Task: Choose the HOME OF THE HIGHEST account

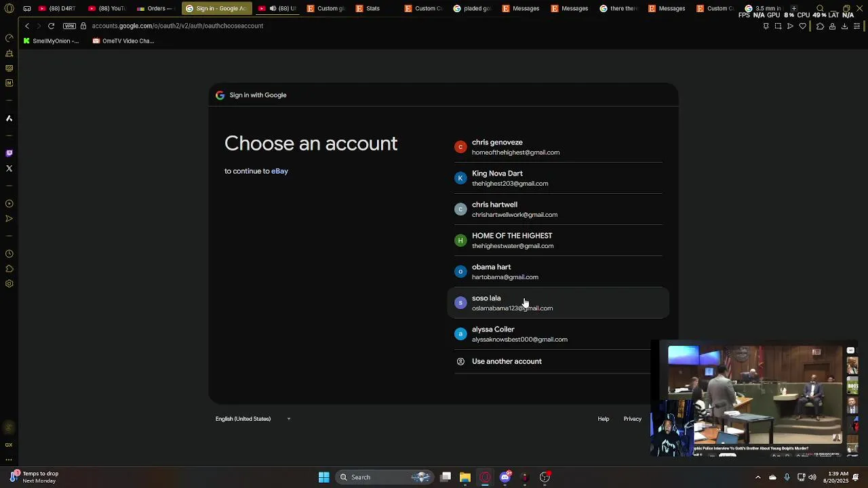Action: [x=558, y=241]
